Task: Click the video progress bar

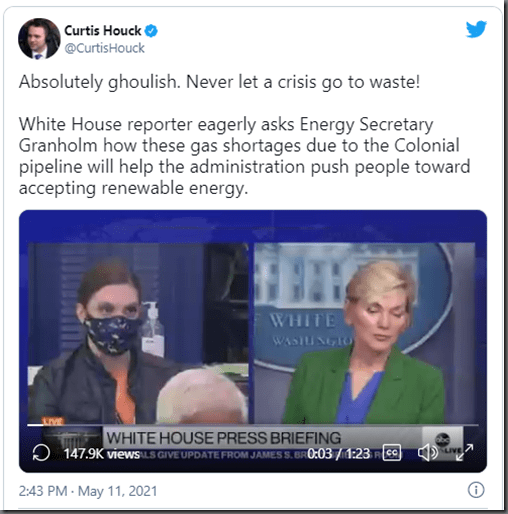Action: (x=253, y=425)
